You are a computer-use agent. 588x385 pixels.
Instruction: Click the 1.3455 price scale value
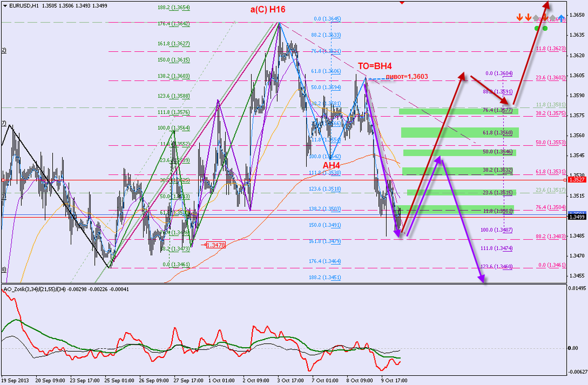577,276
